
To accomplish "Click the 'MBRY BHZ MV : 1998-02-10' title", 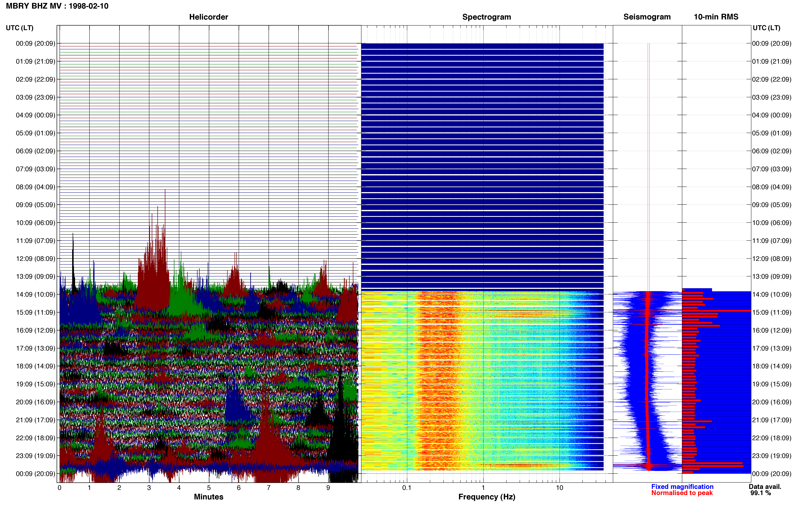I will [x=57, y=6].
